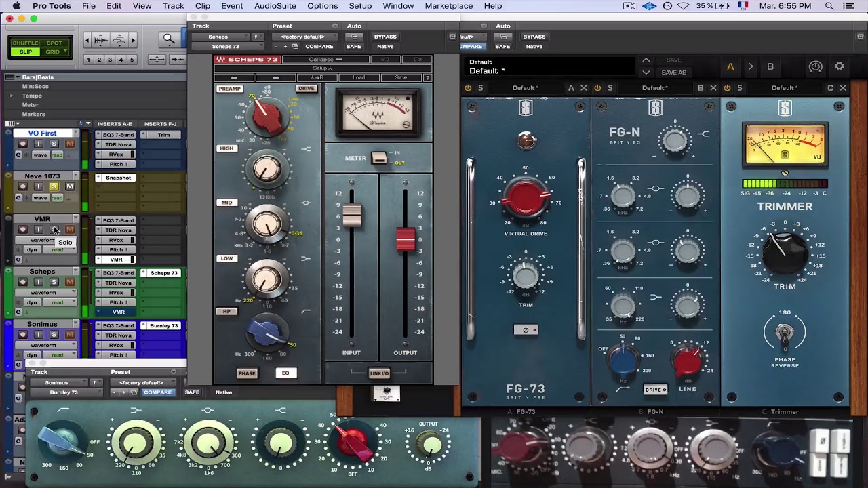Open the VO First track name menu
The height and width of the screenshot is (488, 868).
tap(76, 134)
